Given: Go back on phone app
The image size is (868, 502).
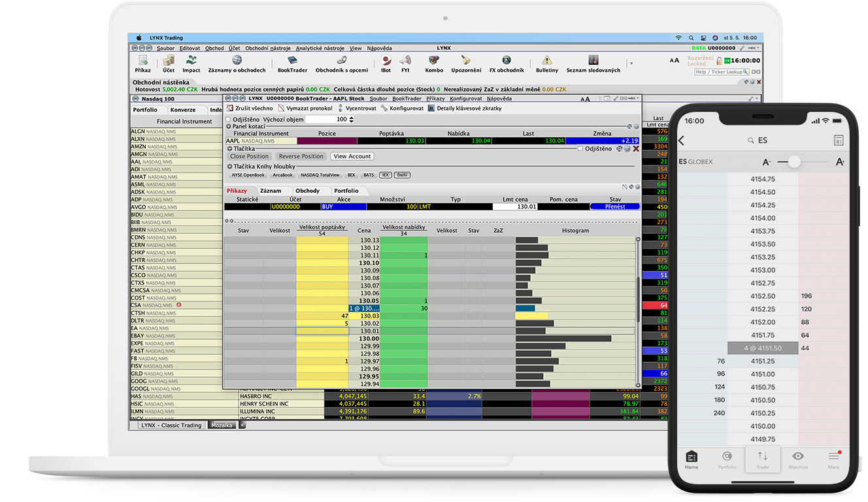Looking at the screenshot, I should [681, 141].
